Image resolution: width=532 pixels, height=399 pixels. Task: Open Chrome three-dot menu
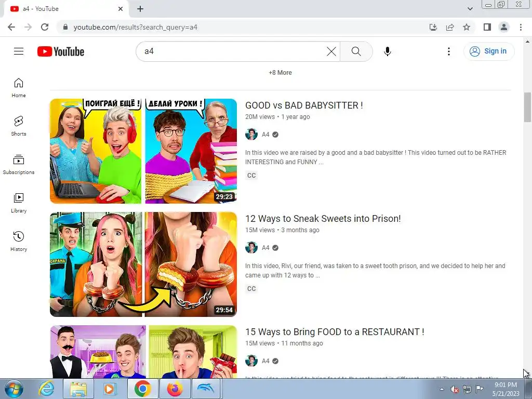point(521,27)
